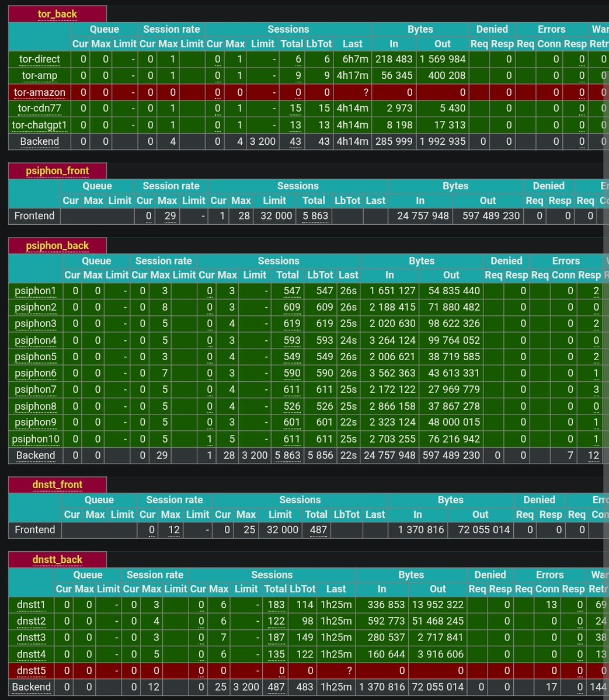Click the 5 863 total sessions in psiphon_front

[x=315, y=215]
